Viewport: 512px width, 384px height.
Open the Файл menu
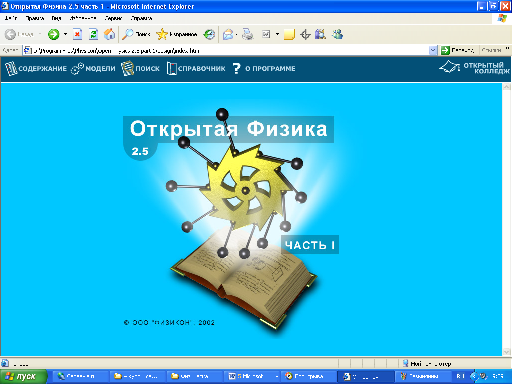point(11,18)
